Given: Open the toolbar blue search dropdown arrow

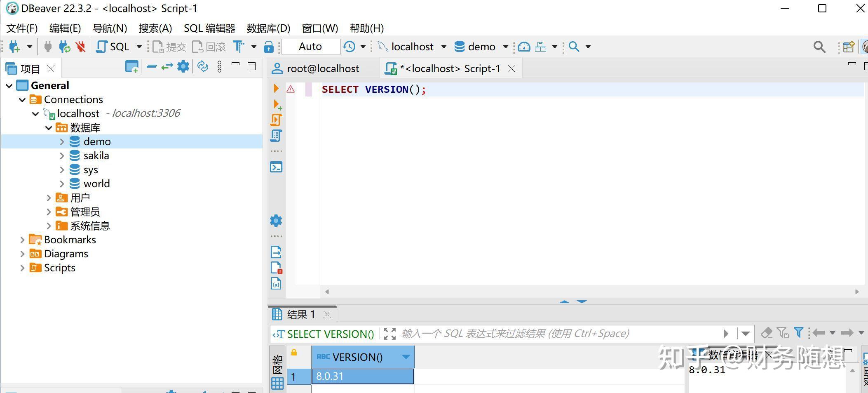Looking at the screenshot, I should pos(588,47).
